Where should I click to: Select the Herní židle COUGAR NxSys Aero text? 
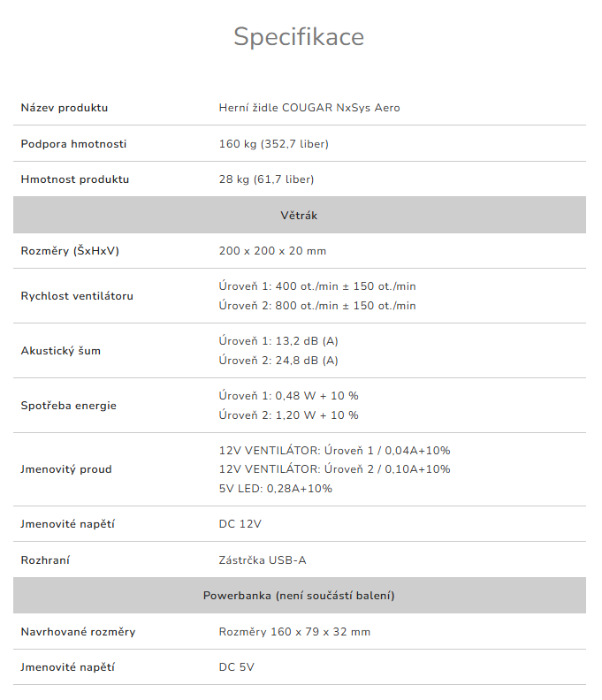click(309, 108)
